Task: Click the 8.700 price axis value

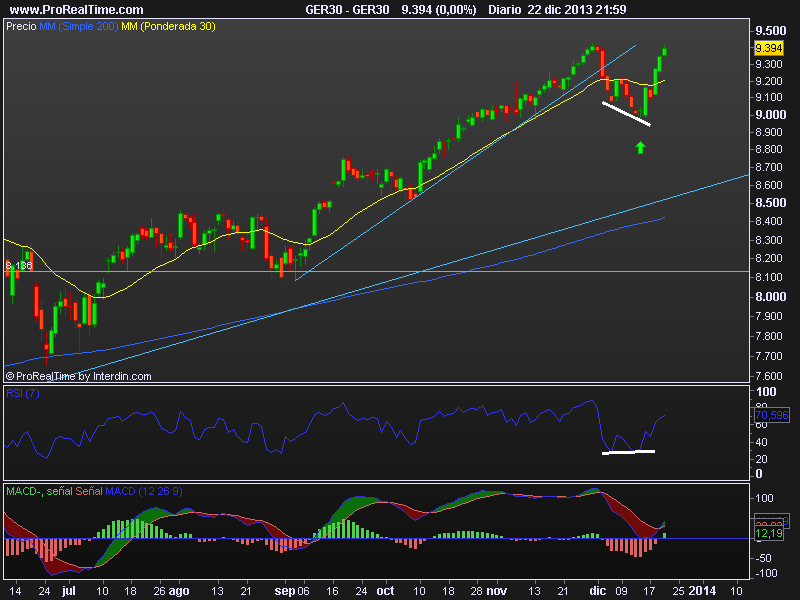Action: coord(769,167)
